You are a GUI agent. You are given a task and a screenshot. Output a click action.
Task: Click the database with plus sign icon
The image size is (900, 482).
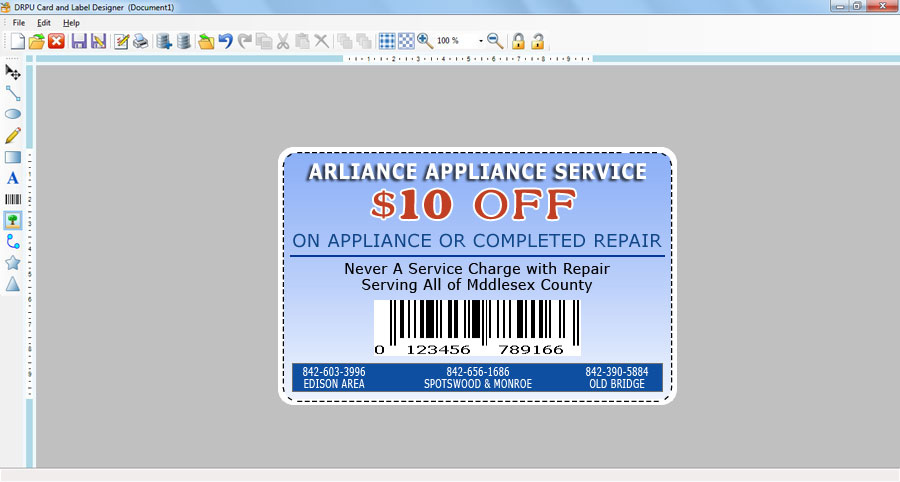pyautogui.click(x=164, y=41)
